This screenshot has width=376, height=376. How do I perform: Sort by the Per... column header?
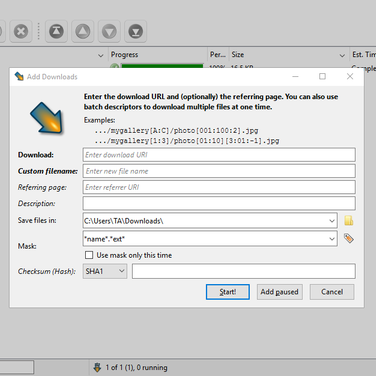(x=218, y=55)
